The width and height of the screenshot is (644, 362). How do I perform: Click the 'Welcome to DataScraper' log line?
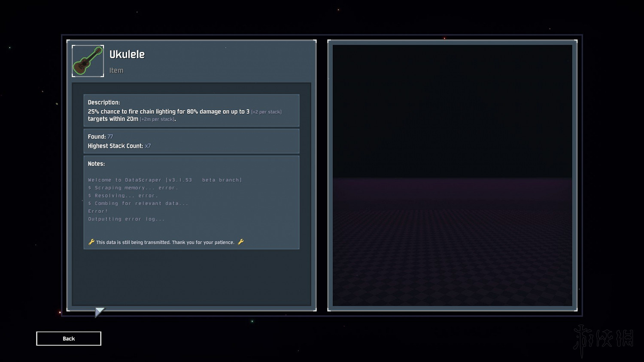[x=165, y=180]
